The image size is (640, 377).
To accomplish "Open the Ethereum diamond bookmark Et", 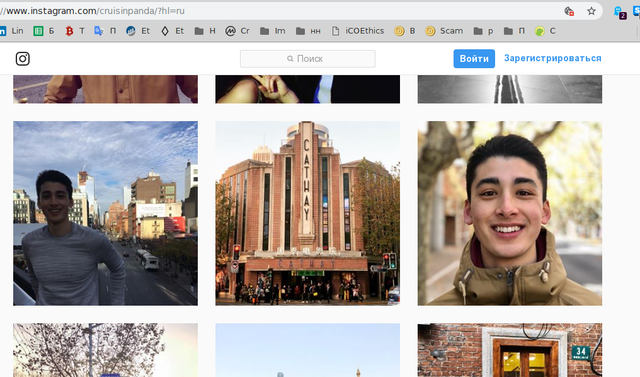I will (x=172, y=31).
